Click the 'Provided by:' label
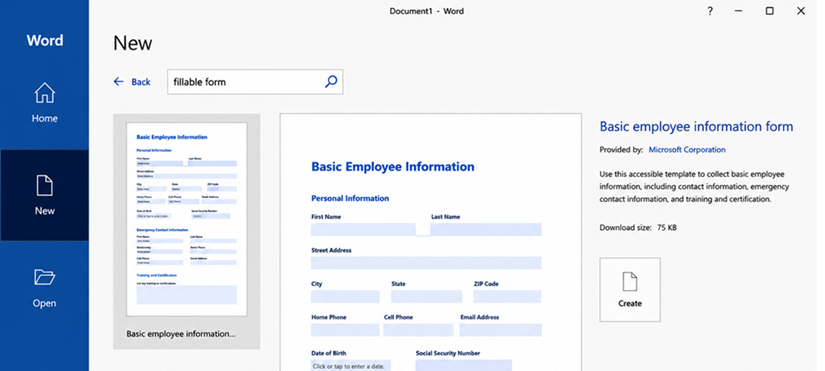 point(621,149)
